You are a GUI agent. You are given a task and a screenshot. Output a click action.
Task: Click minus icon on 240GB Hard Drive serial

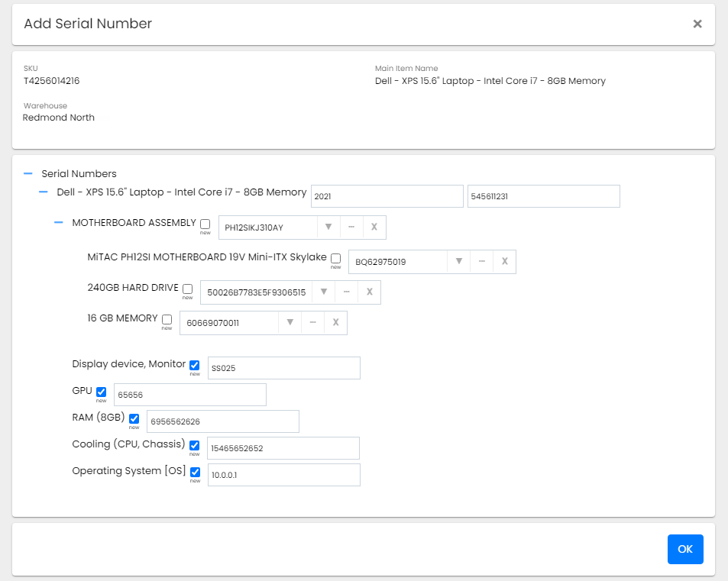click(x=346, y=292)
